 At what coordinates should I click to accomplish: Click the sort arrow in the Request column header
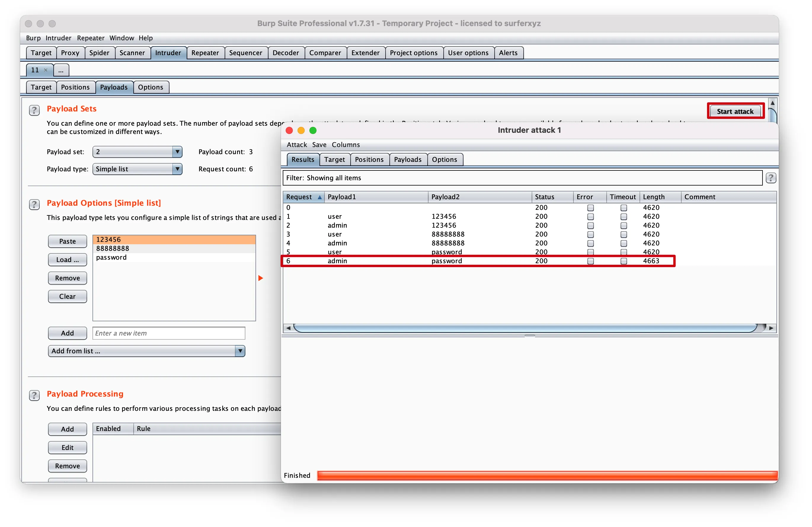point(319,197)
